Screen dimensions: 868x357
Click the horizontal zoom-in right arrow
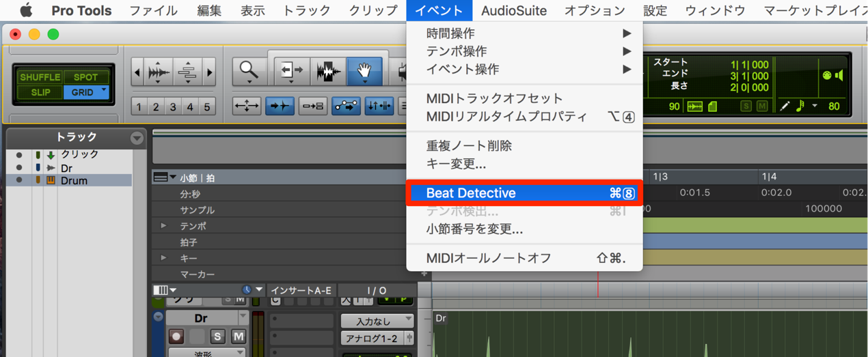click(x=209, y=72)
